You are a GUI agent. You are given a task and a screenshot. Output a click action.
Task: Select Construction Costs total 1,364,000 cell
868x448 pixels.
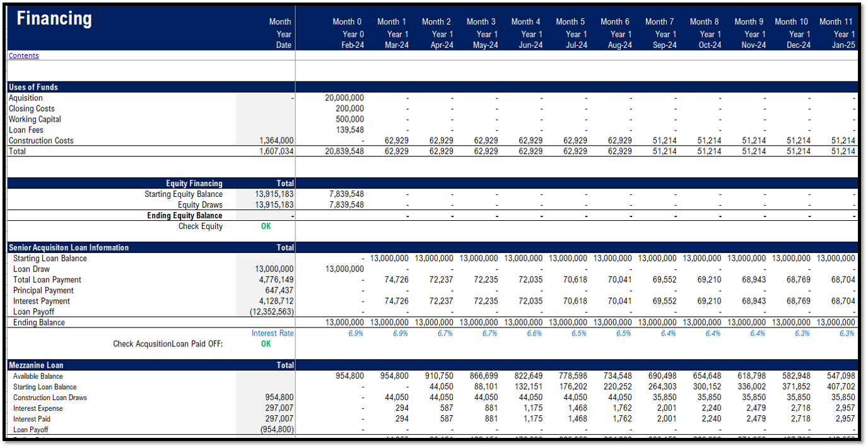[x=276, y=141]
